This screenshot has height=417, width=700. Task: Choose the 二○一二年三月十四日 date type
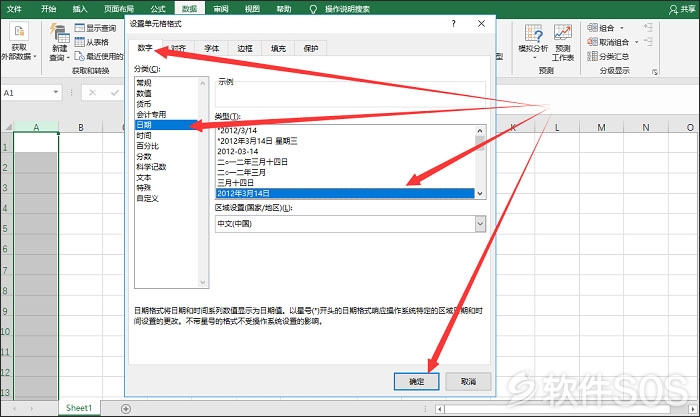coord(345,162)
